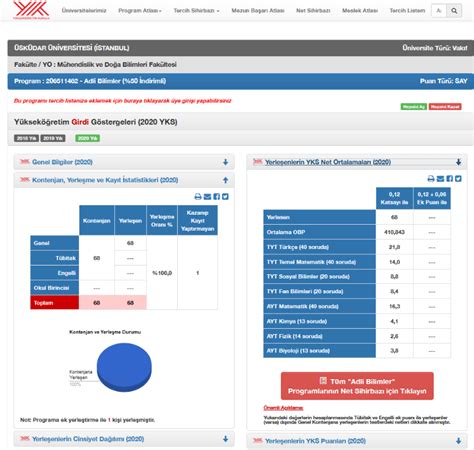Viewport: 474px width, 450px height.
Task: Expand Yerleşenlerin YKS Puanları with its arrow
Action: [x=459, y=441]
